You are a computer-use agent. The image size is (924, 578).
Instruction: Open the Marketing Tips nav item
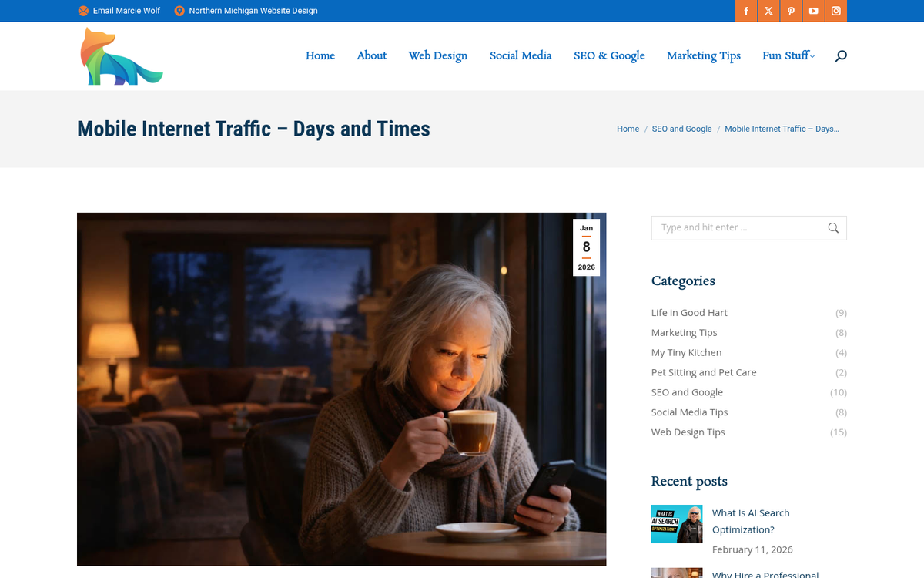pyautogui.click(x=704, y=55)
